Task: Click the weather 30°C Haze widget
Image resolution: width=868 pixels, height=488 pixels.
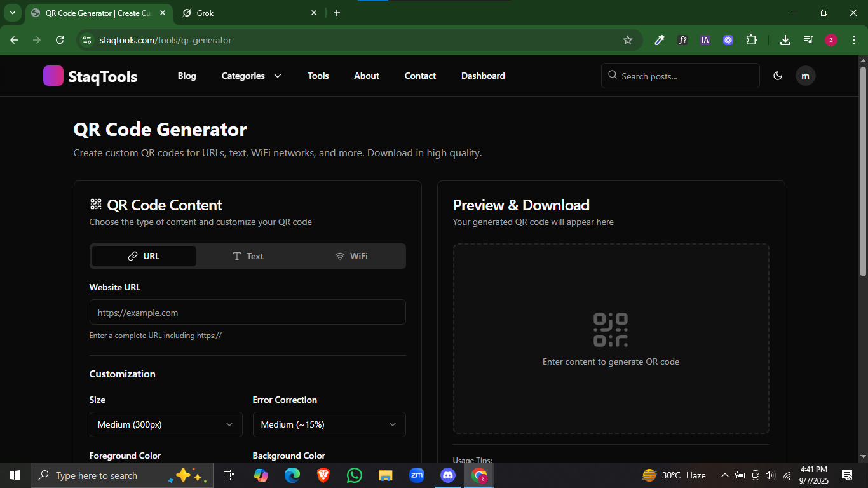Action: [x=674, y=475]
